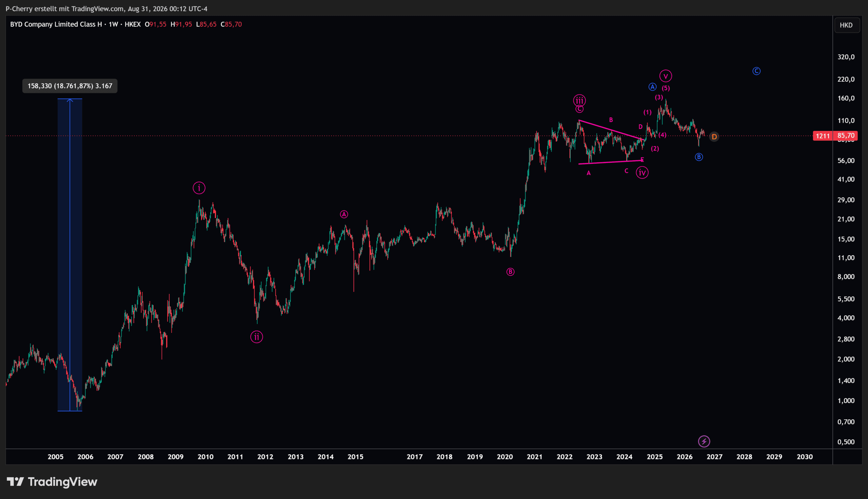Click the 4,000 price axis label

click(x=846, y=318)
